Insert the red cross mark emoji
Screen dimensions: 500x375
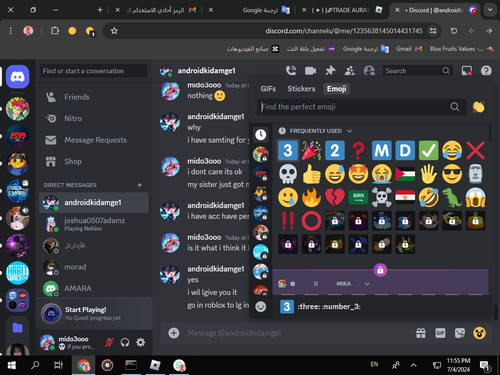tap(475, 150)
